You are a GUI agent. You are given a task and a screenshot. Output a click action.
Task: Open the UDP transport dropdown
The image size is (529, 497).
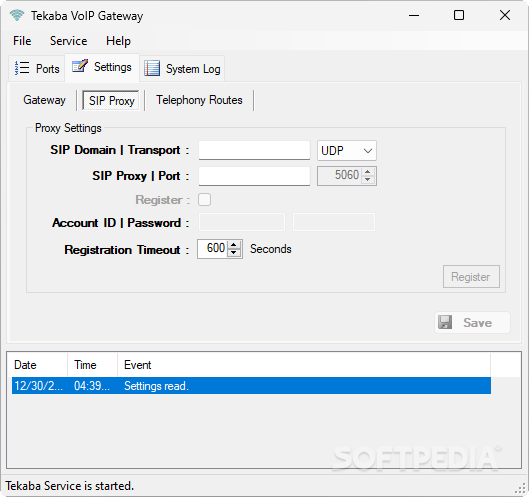tap(347, 150)
